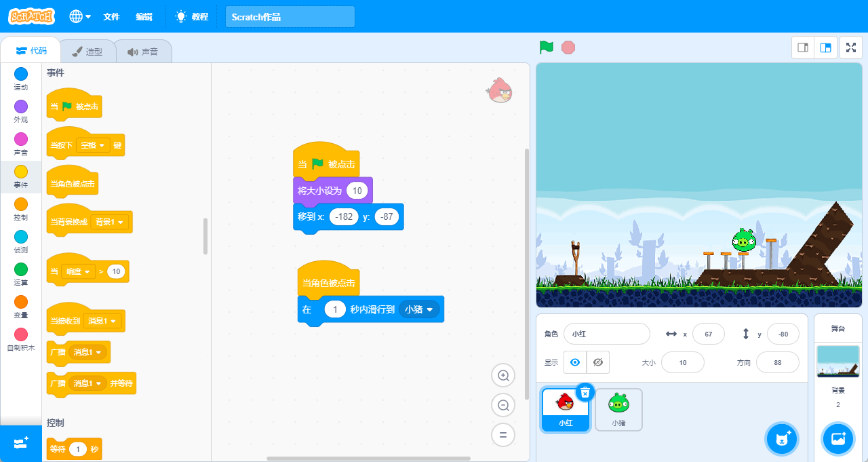Select the 运动 motion category
The width and height of the screenshot is (868, 462).
pos(21,79)
